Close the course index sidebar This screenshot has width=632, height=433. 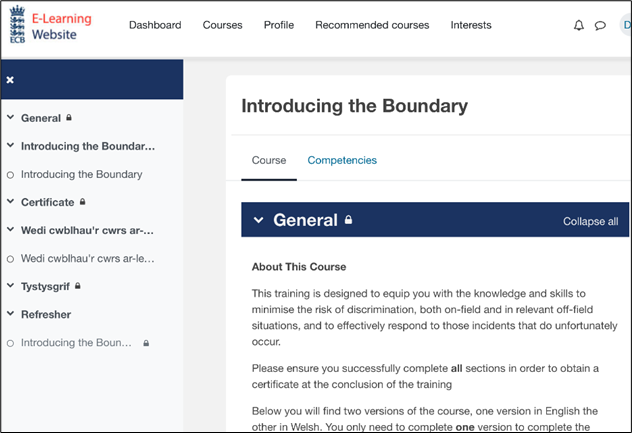[x=10, y=79]
